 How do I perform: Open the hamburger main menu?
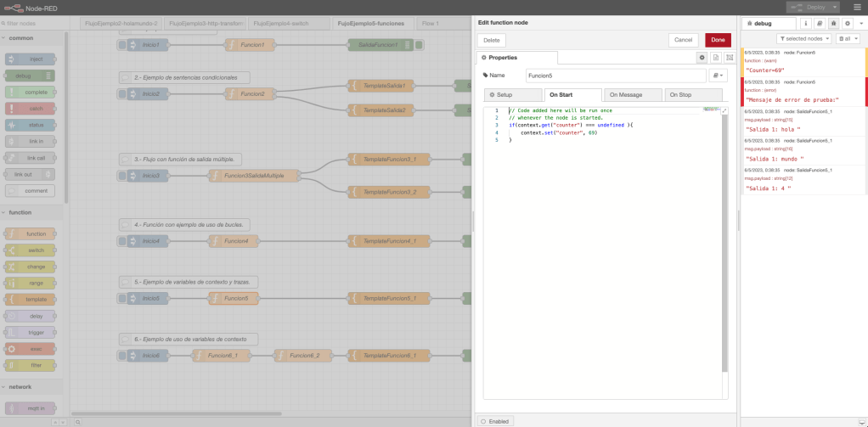click(x=856, y=7)
